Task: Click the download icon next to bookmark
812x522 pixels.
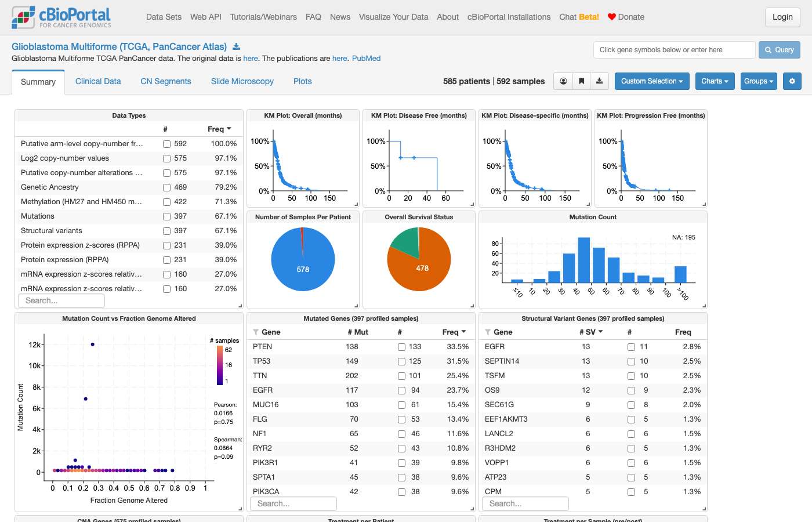Action: coord(599,81)
